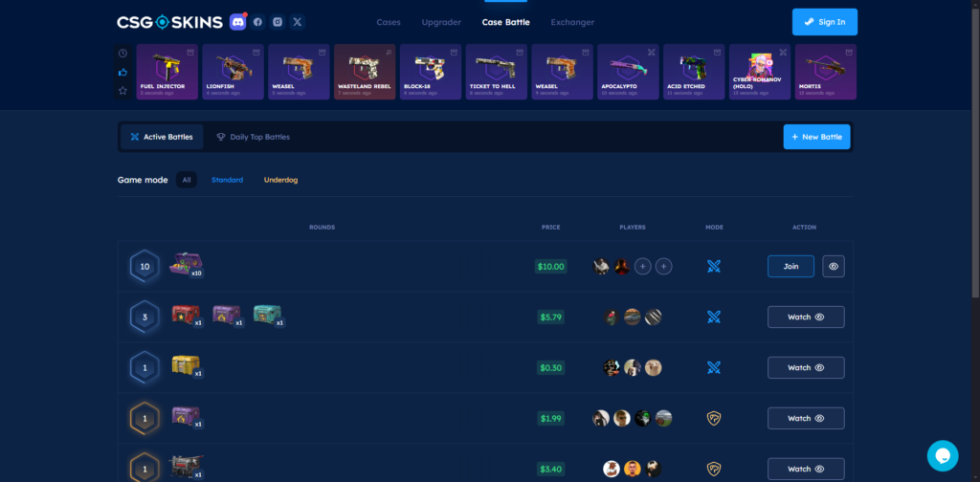980x482 pixels.
Task: Click the red case in the $5.79 battle
Action: 187,316
